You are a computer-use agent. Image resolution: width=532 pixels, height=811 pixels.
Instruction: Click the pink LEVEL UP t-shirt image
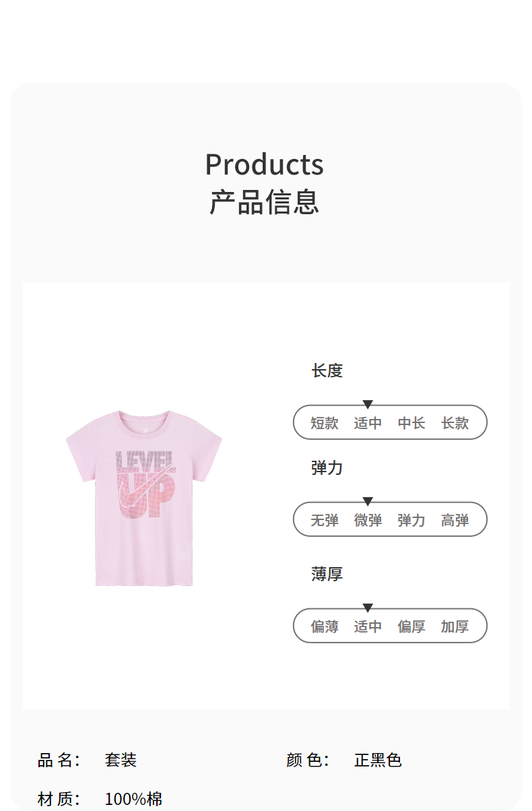(143, 498)
